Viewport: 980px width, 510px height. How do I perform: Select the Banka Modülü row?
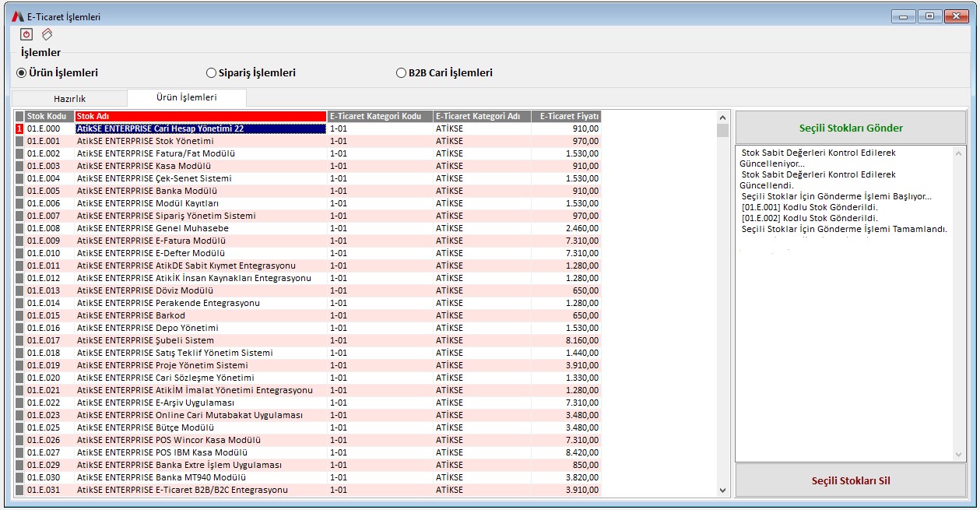[x=308, y=191]
